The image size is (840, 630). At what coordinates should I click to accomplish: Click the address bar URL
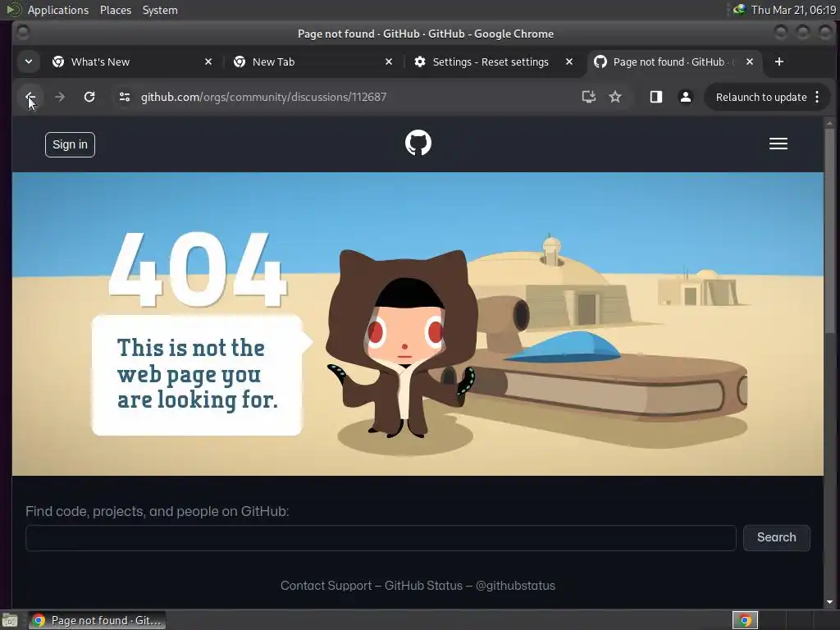point(263,97)
